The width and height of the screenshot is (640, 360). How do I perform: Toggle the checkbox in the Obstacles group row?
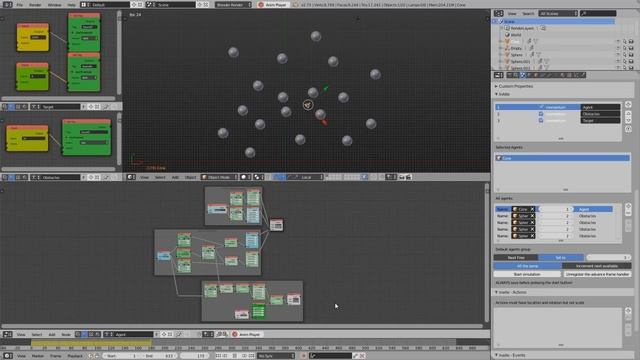[x=541, y=114]
